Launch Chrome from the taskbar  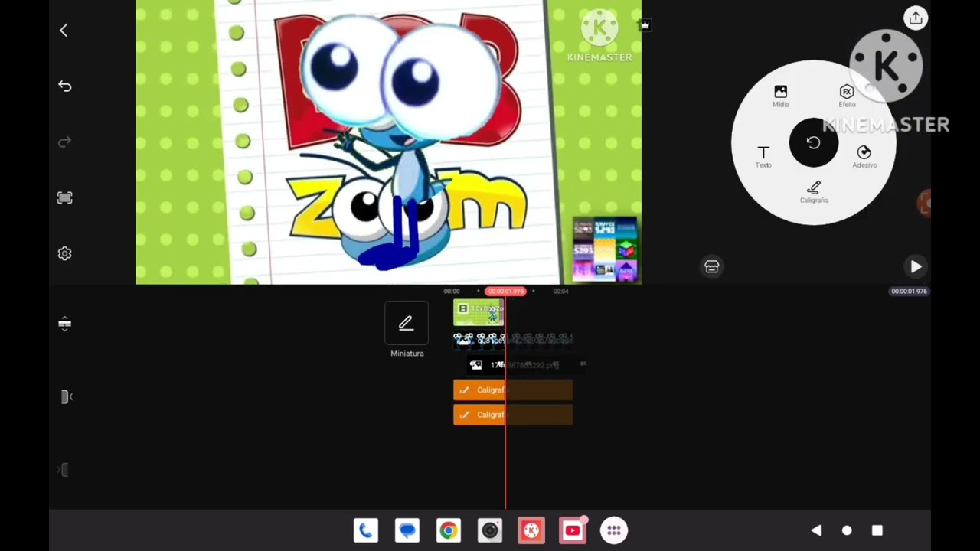click(x=449, y=530)
